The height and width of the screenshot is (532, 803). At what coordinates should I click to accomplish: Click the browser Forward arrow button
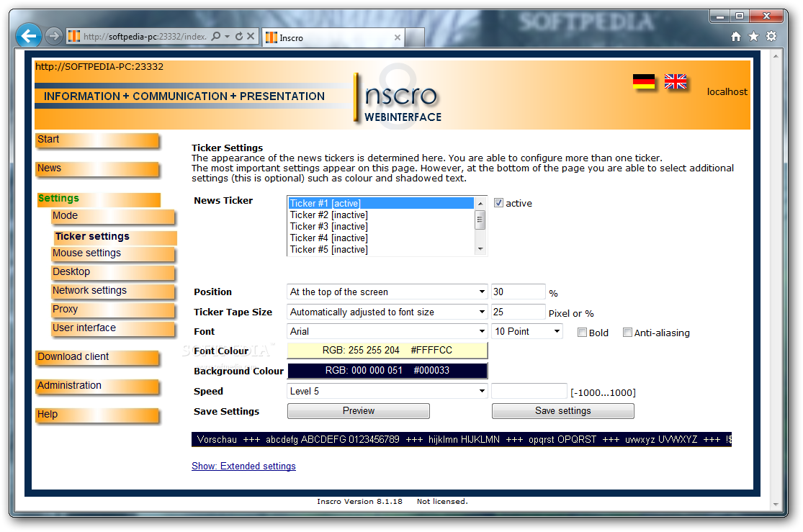[53, 36]
